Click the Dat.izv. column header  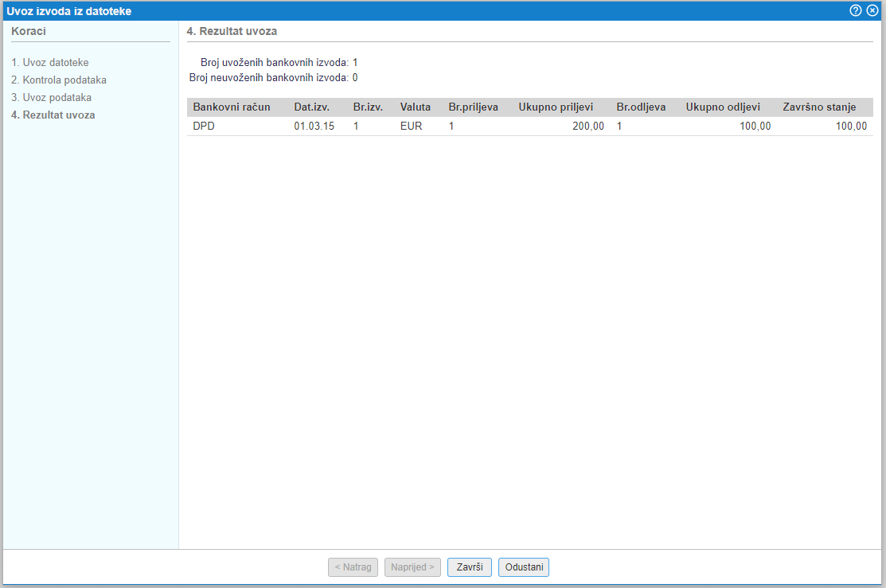[311, 107]
